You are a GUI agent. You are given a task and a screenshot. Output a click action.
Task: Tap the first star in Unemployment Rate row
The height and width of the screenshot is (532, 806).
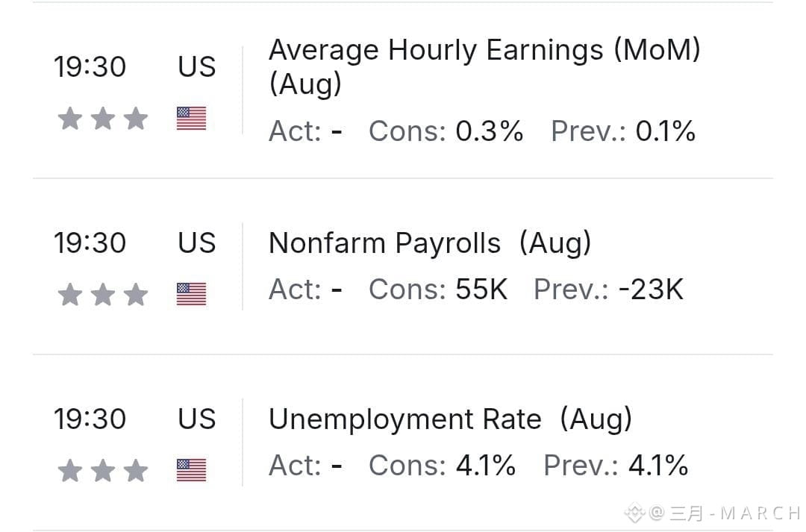point(70,470)
